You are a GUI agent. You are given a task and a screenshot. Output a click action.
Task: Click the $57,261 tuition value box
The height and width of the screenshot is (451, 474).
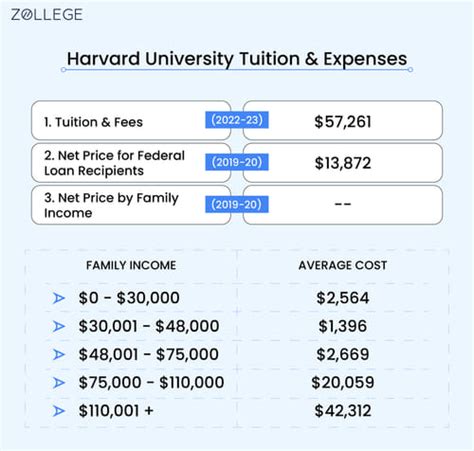(343, 120)
